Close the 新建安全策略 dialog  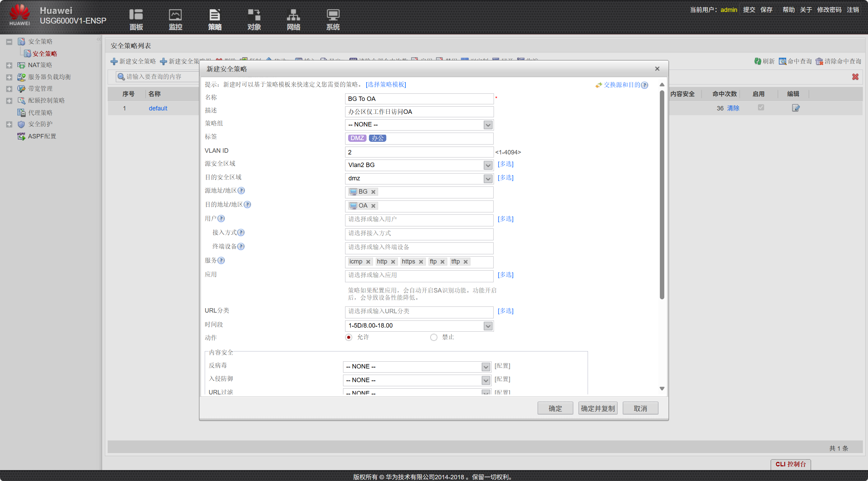[657, 69]
